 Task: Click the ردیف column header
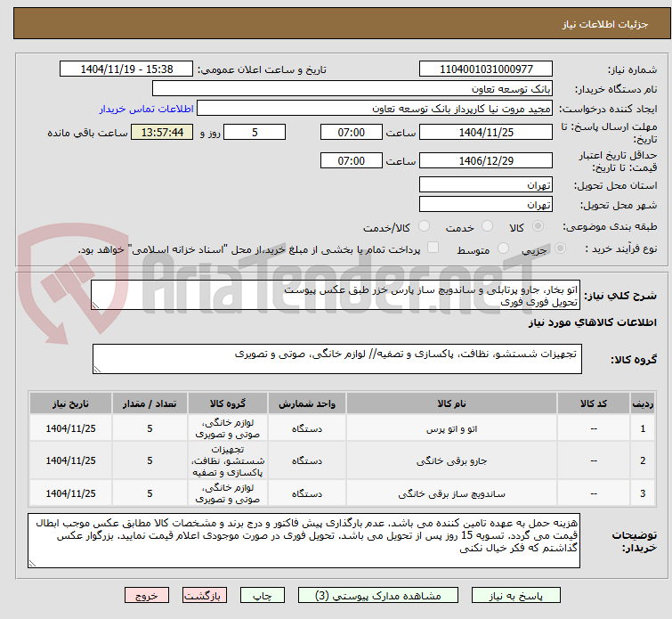coord(643,403)
